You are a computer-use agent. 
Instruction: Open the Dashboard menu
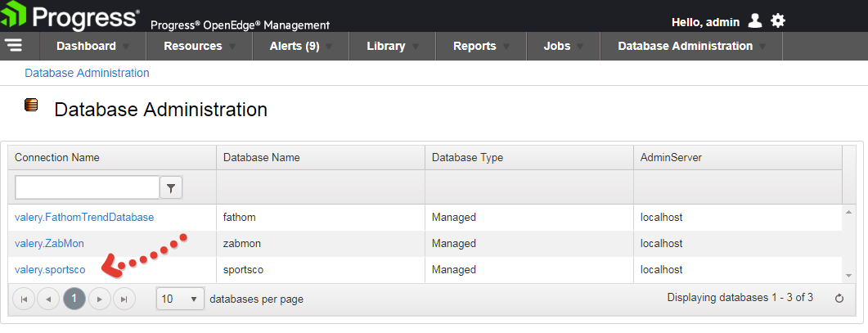(x=93, y=46)
